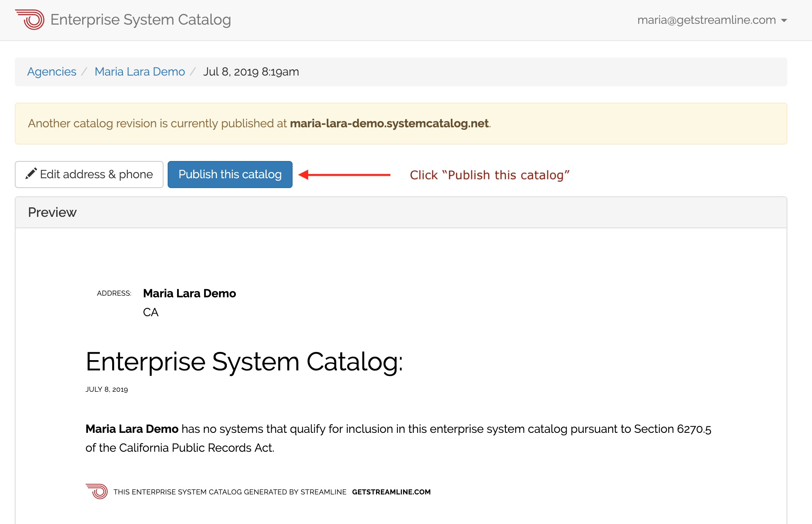
Task: Select the Jul 8, 2019 8:19am breadcrumb entry
Action: pyautogui.click(x=251, y=71)
